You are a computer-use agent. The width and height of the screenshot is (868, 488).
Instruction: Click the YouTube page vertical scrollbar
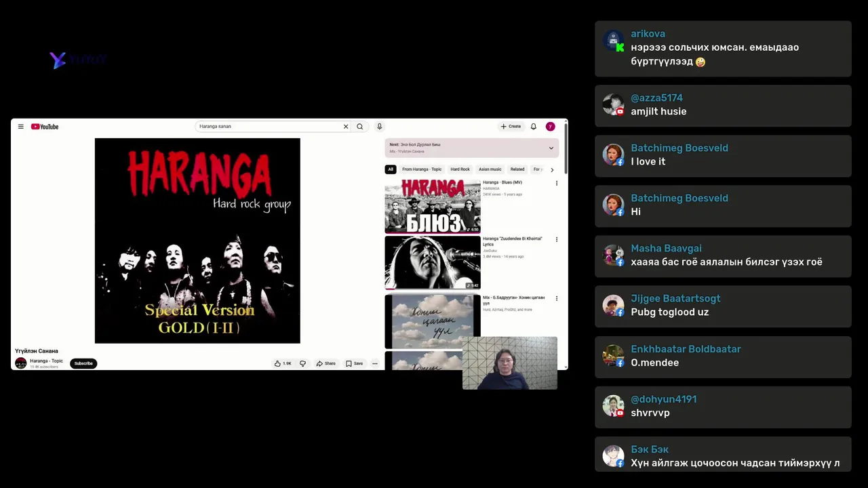point(566,149)
